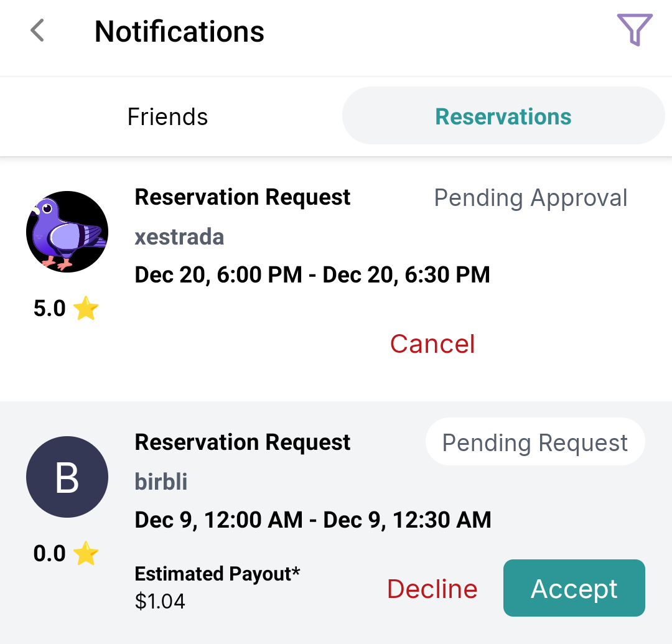Cancel xestrada's pending reservation
672x644 pixels.
432,343
